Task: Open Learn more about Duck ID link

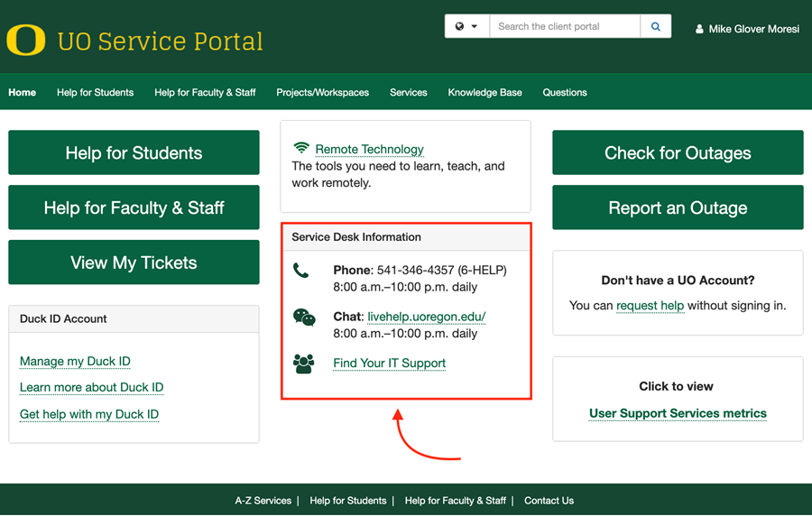Action: (x=92, y=387)
